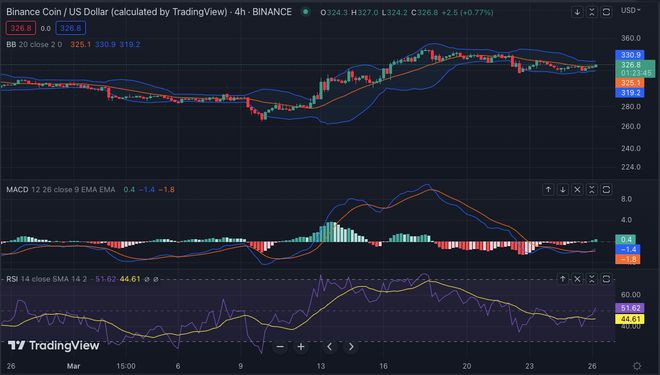This screenshot has height=375, width=660.
Task: Zoom in the chart with plus button
Action: tap(301, 347)
